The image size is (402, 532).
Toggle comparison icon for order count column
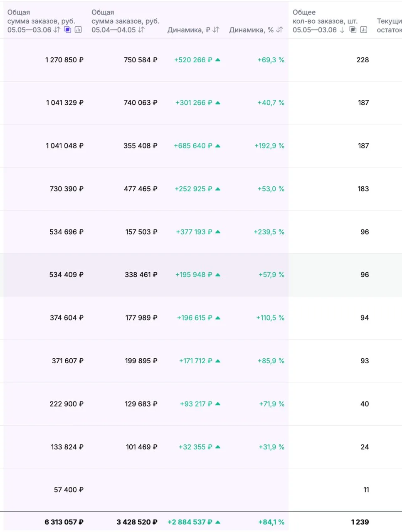click(x=353, y=30)
